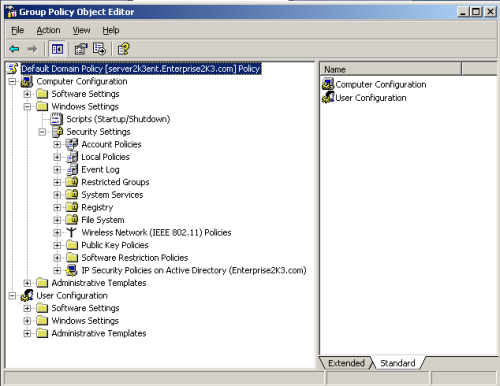Expand Wireless Network (IEEE 802.11) Policies node
Screen dimensions: 500x386
[x=57, y=233]
